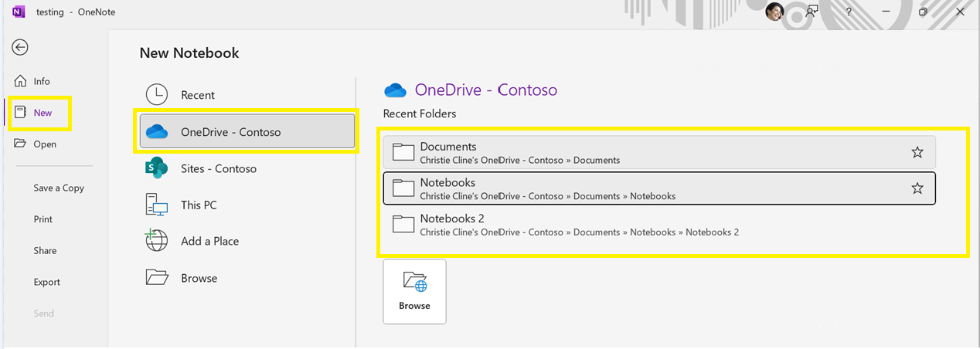Viewport: 980px width, 349px height.
Task: Choose This PC location
Action: pyautogui.click(x=247, y=205)
